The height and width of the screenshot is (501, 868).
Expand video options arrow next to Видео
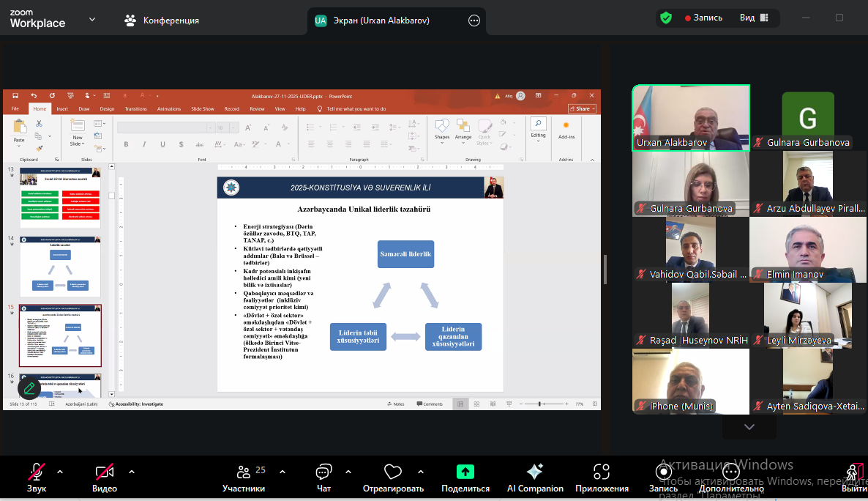pyautogui.click(x=132, y=472)
